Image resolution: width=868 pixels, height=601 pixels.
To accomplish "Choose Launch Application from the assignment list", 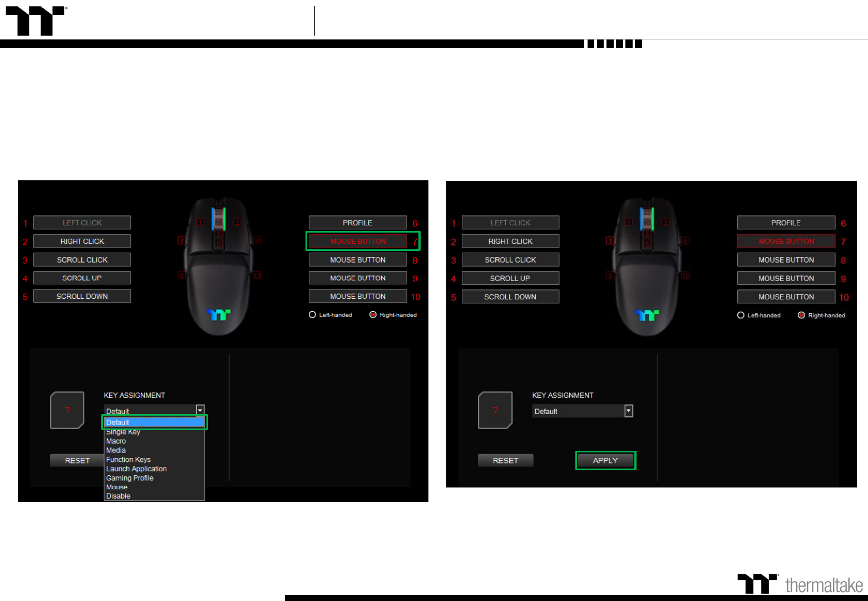I will (136, 469).
